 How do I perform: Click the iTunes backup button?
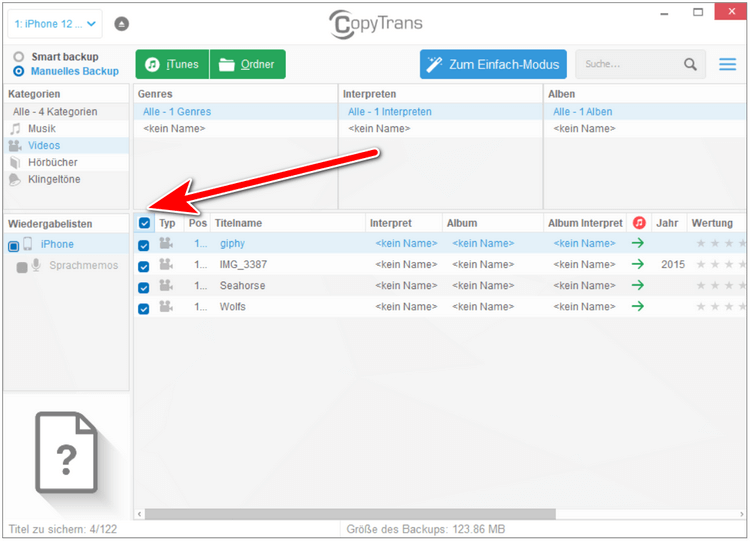tap(172, 64)
